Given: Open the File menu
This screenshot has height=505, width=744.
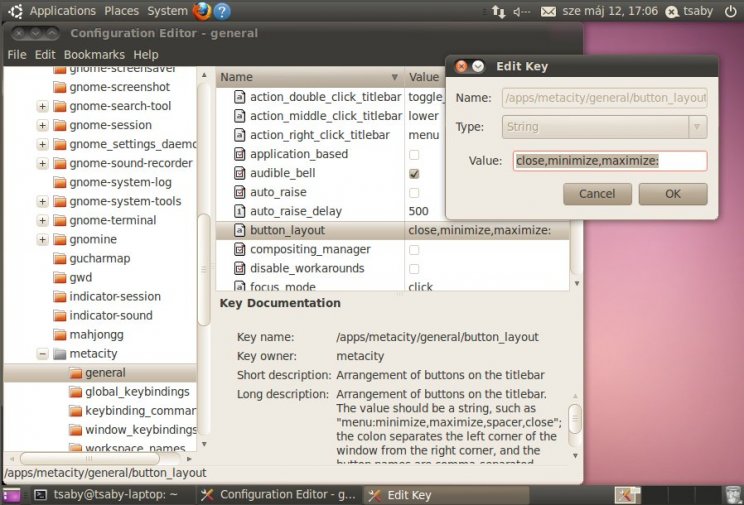Looking at the screenshot, I should (x=17, y=55).
